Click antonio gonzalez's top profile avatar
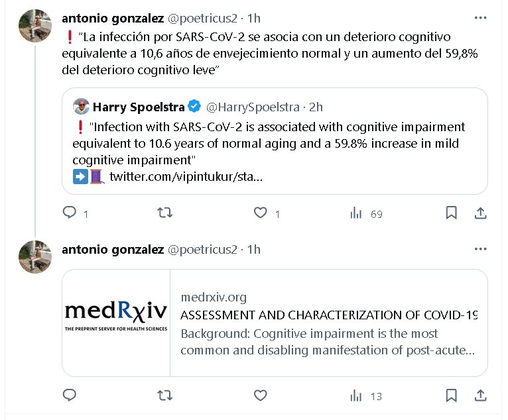 point(35,26)
